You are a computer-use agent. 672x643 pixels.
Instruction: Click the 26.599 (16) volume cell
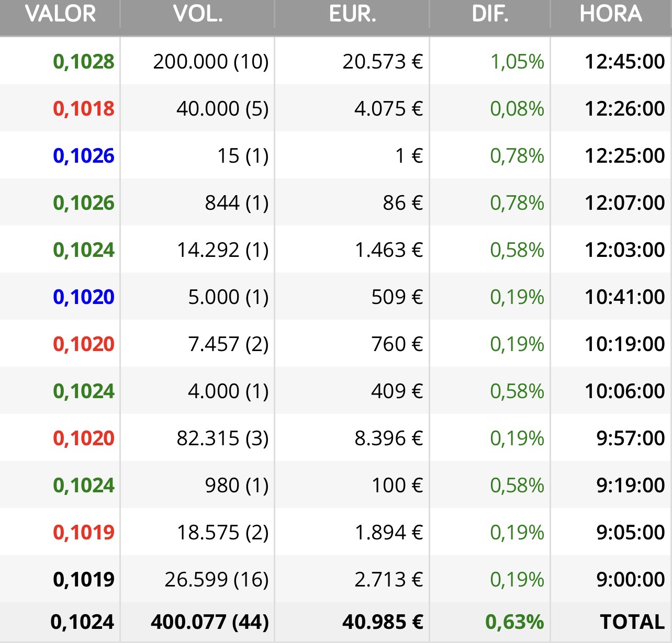(x=216, y=580)
